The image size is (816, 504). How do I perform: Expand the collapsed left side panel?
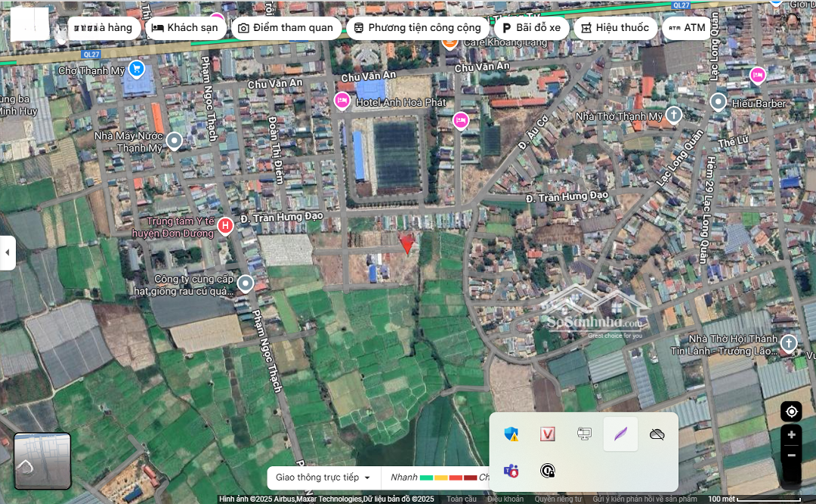(x=8, y=252)
